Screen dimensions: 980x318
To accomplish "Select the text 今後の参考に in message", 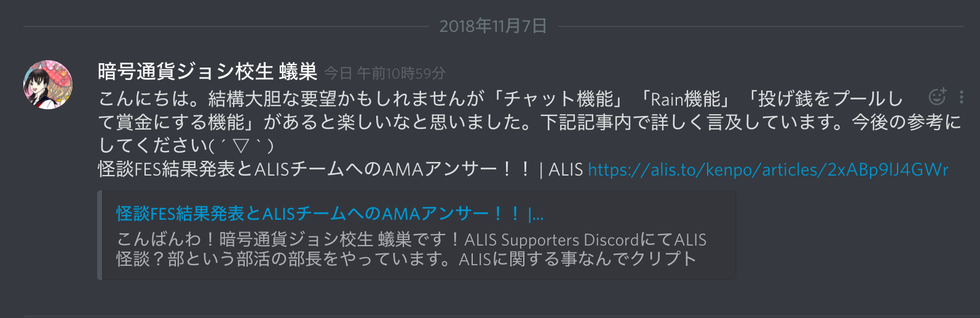I will coord(906,122).
